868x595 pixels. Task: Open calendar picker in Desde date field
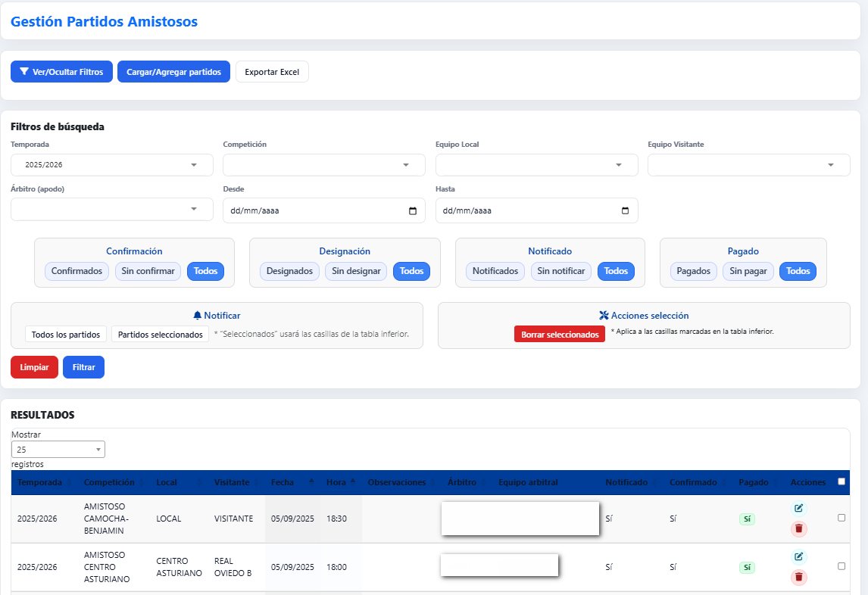click(412, 211)
